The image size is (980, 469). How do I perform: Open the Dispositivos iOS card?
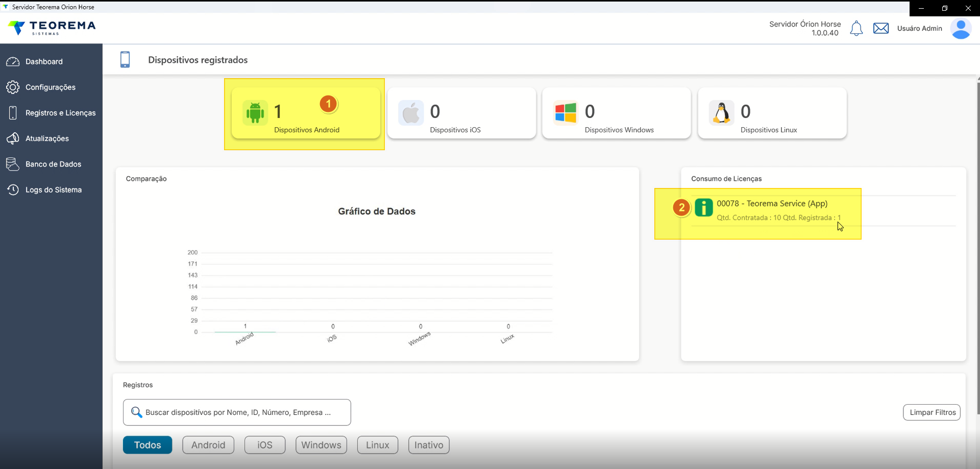point(461,113)
